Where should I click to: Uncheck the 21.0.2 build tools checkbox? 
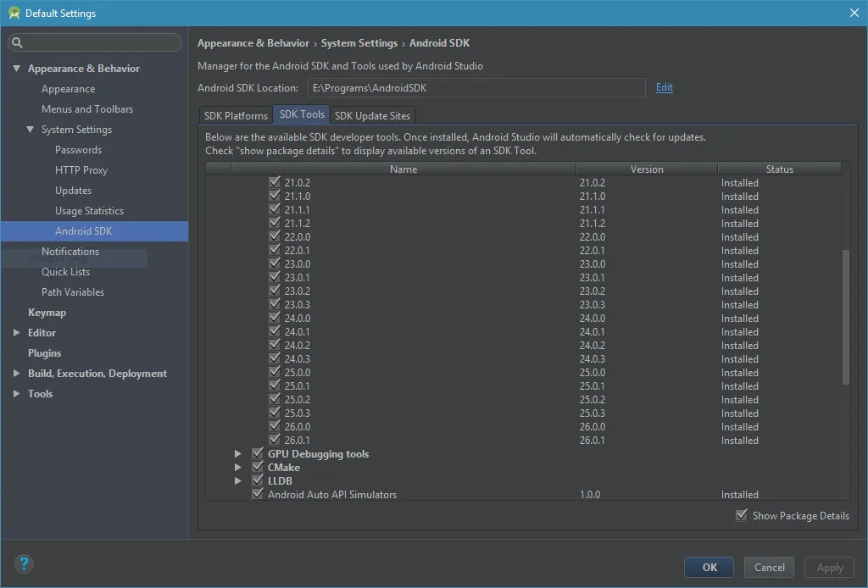coord(274,182)
